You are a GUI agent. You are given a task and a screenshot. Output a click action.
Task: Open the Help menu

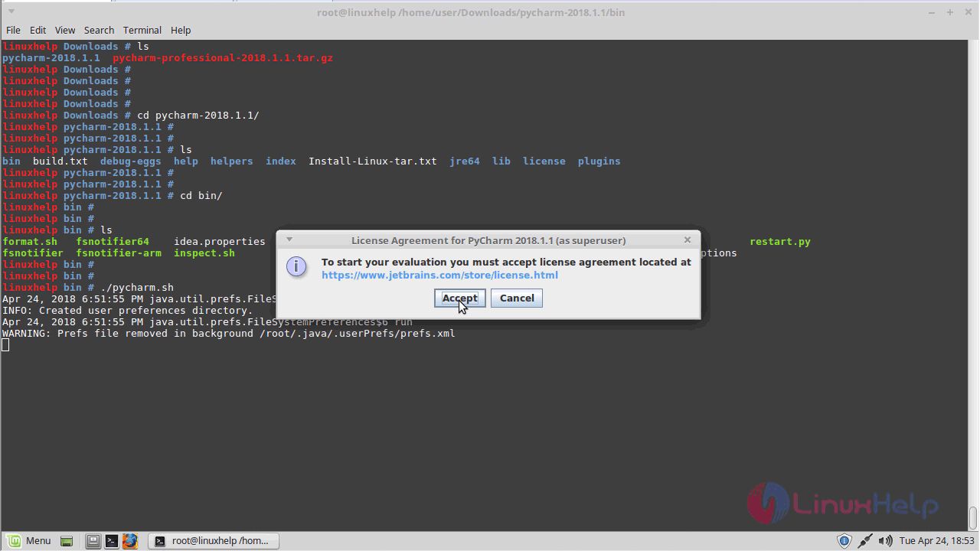181,30
